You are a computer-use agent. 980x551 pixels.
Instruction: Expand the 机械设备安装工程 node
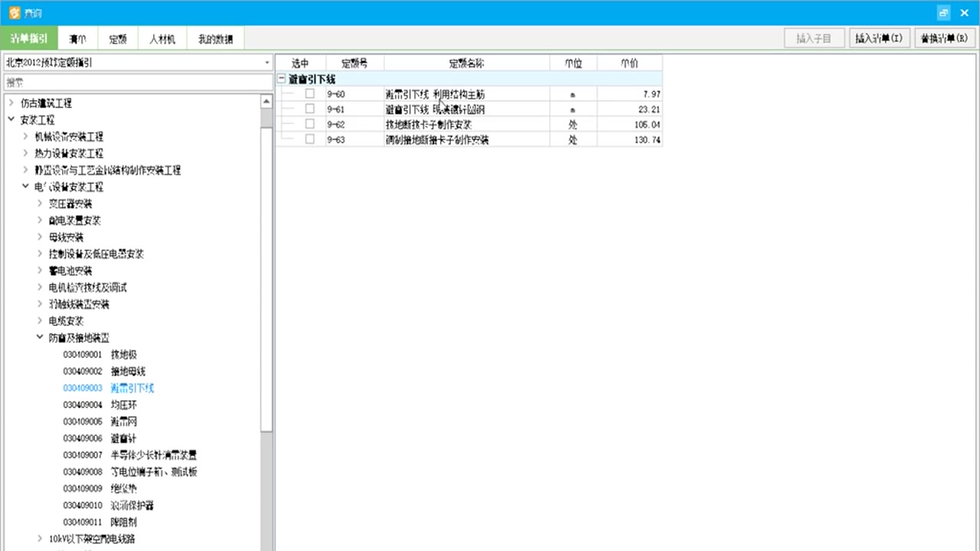tap(25, 136)
